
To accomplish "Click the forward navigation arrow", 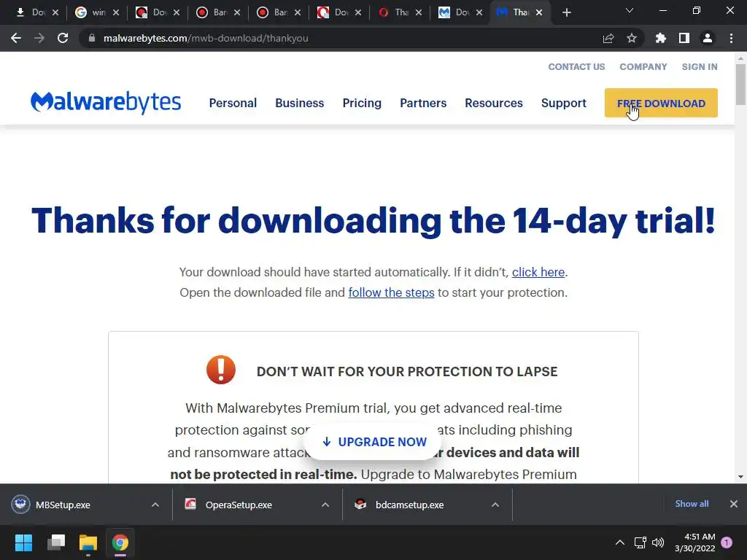I will (x=39, y=38).
